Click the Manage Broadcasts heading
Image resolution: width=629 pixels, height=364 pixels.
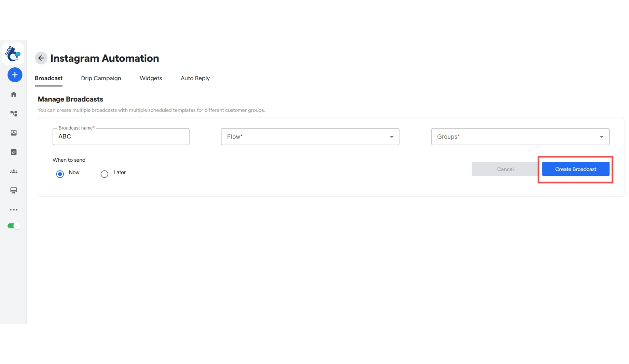[70, 99]
